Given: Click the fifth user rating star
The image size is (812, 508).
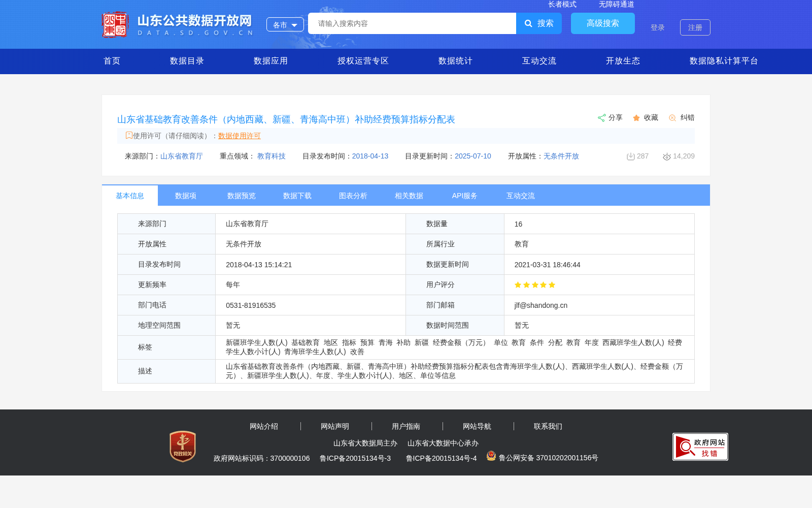Looking at the screenshot, I should [x=552, y=284].
